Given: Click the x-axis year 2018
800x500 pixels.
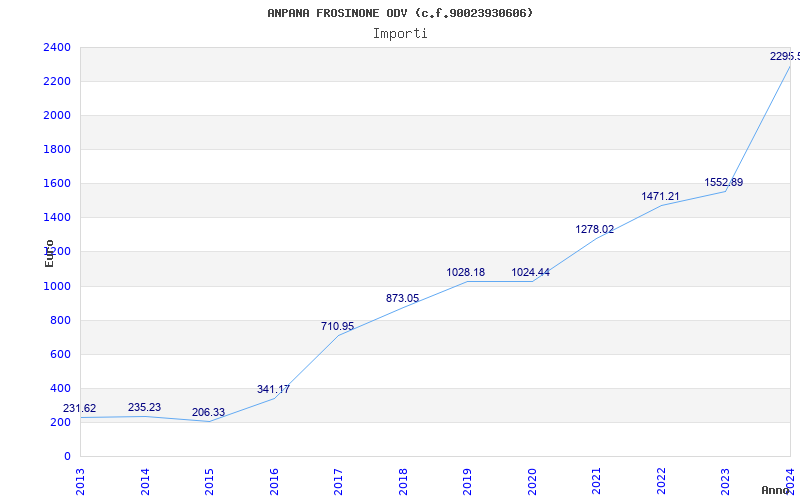Looking at the screenshot, I should click(403, 481).
